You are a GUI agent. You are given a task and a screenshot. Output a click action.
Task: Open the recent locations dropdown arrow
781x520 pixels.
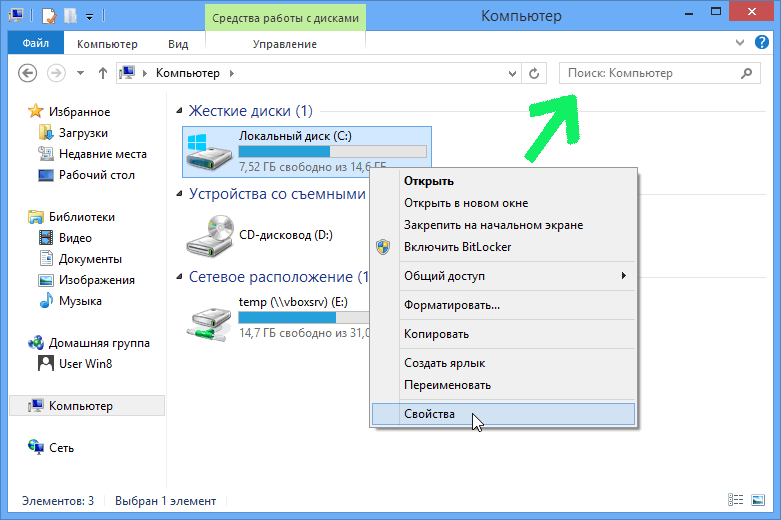[80, 74]
